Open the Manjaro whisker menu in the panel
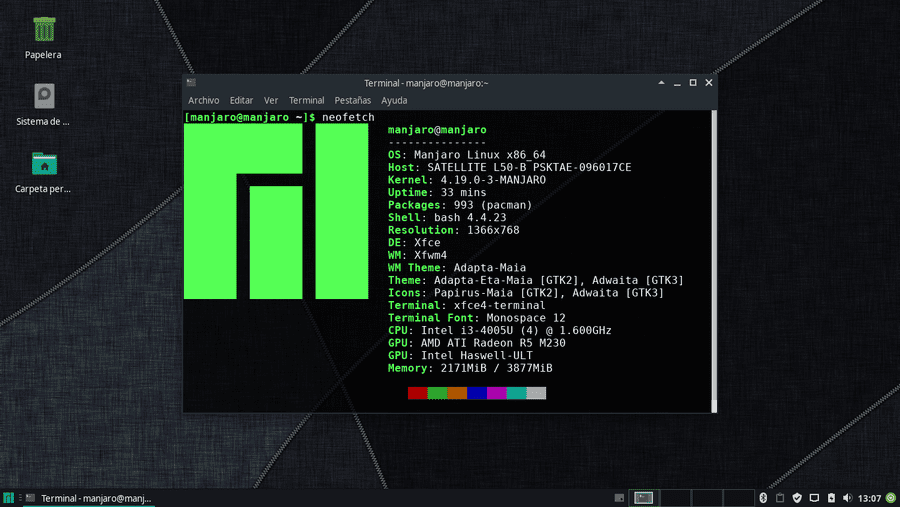This screenshot has width=900, height=507. coord(8,498)
